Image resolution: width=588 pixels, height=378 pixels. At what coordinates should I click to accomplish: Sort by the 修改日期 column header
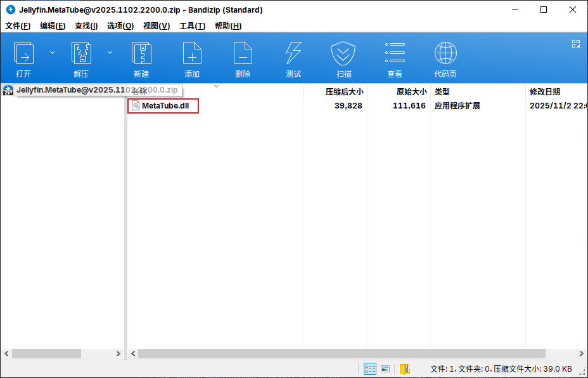[544, 91]
